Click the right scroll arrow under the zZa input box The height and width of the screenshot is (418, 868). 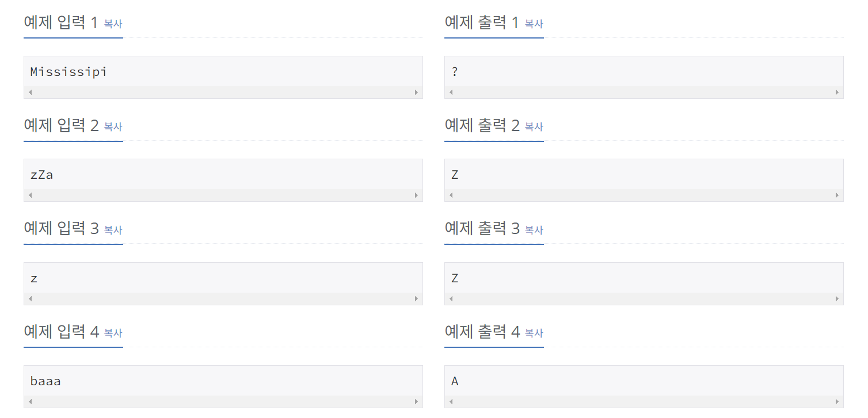click(x=417, y=195)
